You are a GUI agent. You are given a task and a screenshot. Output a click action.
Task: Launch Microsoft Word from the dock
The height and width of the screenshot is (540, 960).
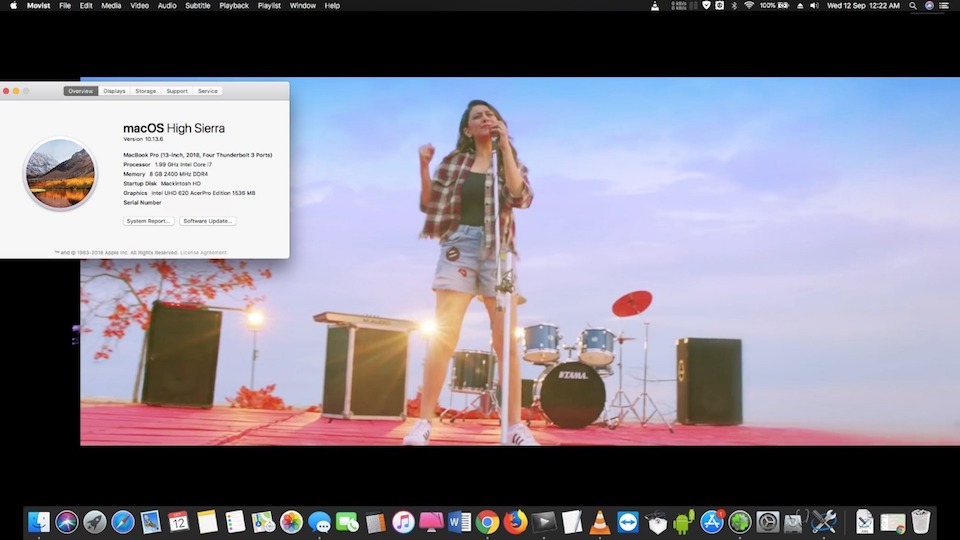[460, 522]
